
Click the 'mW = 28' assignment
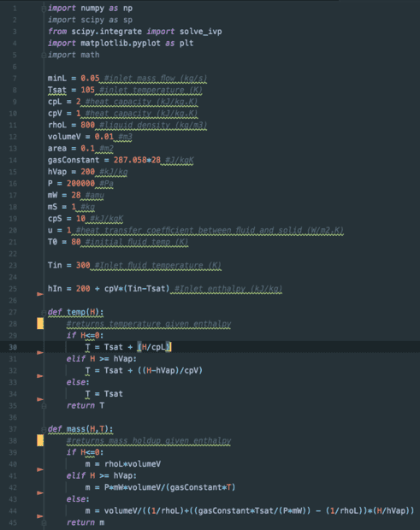point(64,196)
